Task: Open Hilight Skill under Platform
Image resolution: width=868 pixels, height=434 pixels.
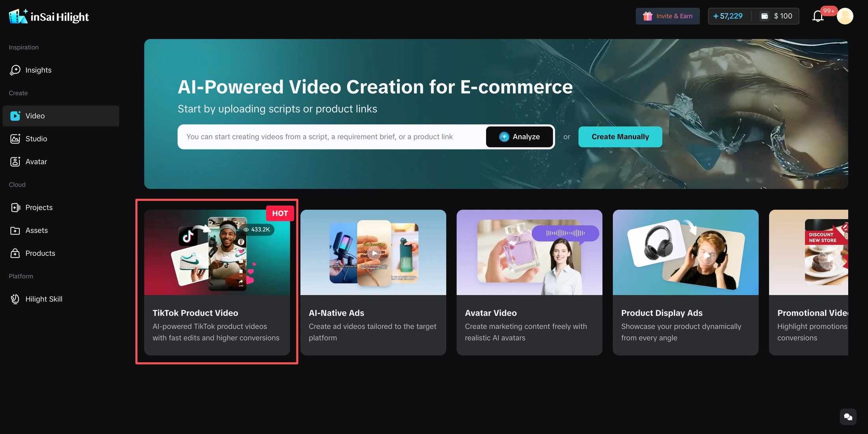Action: point(60,299)
